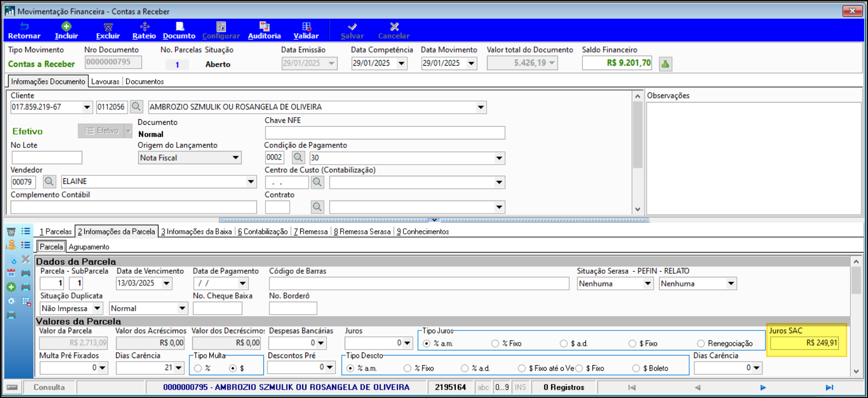This screenshot has width=868, height=398.
Task: Click the Centro de Custo search magnifier
Action: 317,182
